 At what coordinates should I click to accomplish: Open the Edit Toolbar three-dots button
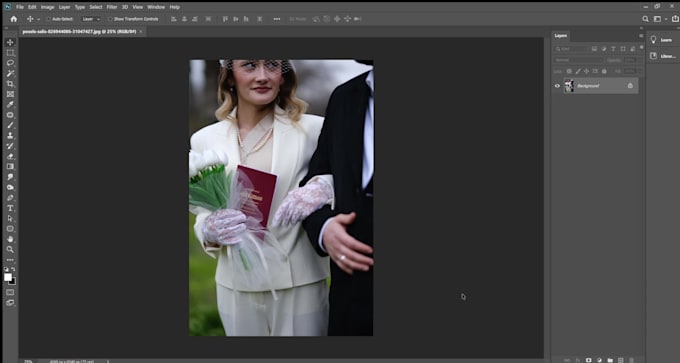[10, 260]
